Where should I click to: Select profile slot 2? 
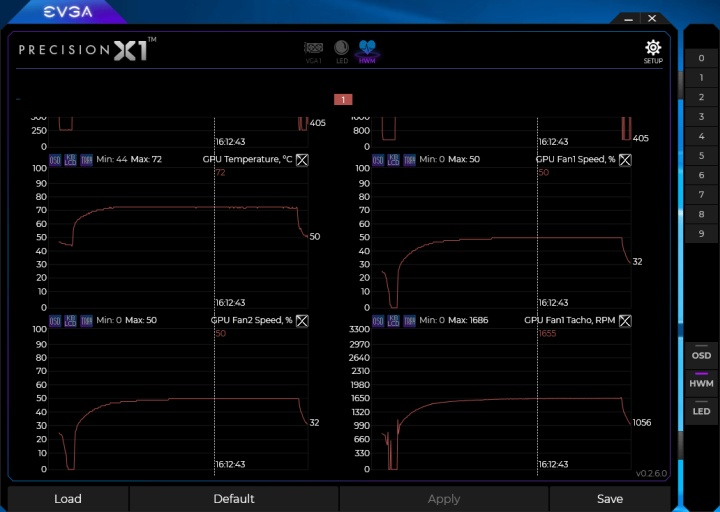tap(701, 97)
